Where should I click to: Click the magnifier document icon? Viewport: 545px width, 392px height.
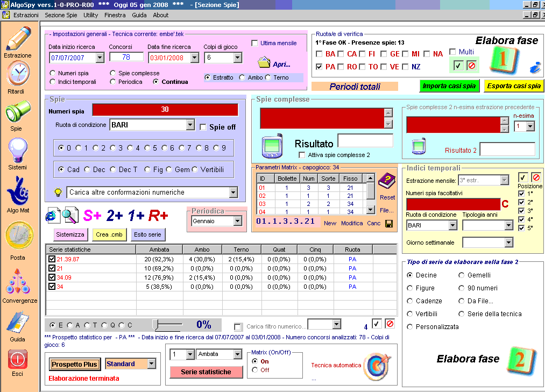click(x=70, y=216)
